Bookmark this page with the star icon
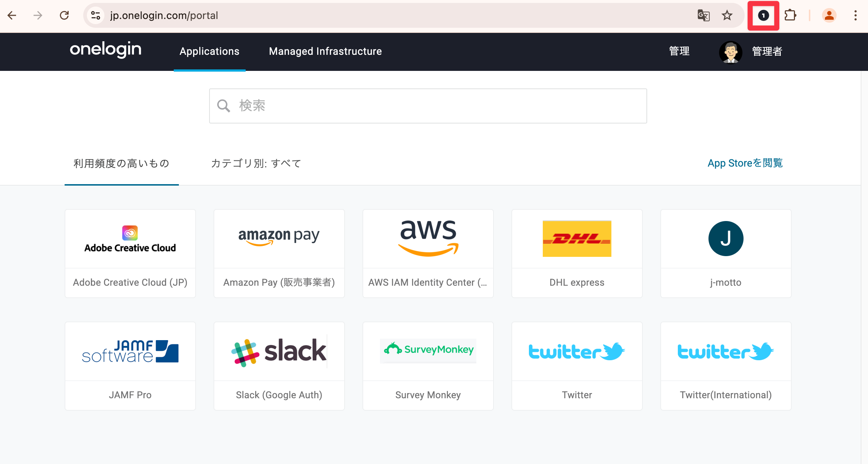Image resolution: width=868 pixels, height=464 pixels. click(727, 15)
